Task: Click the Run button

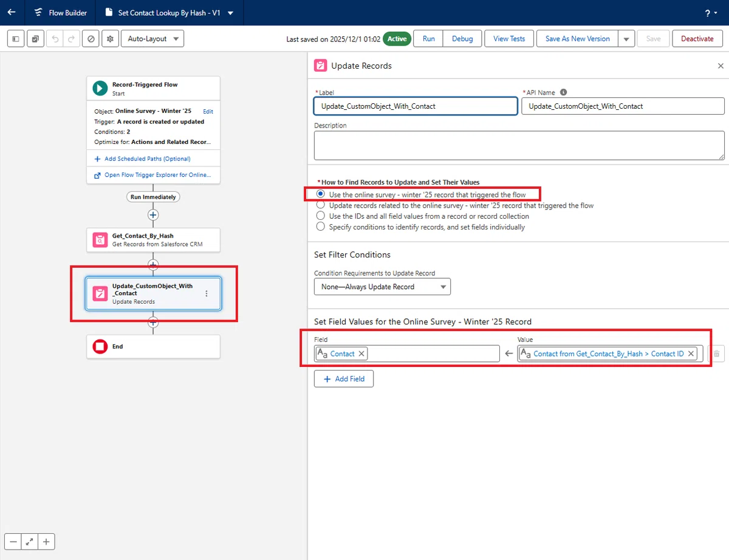Action: click(428, 39)
